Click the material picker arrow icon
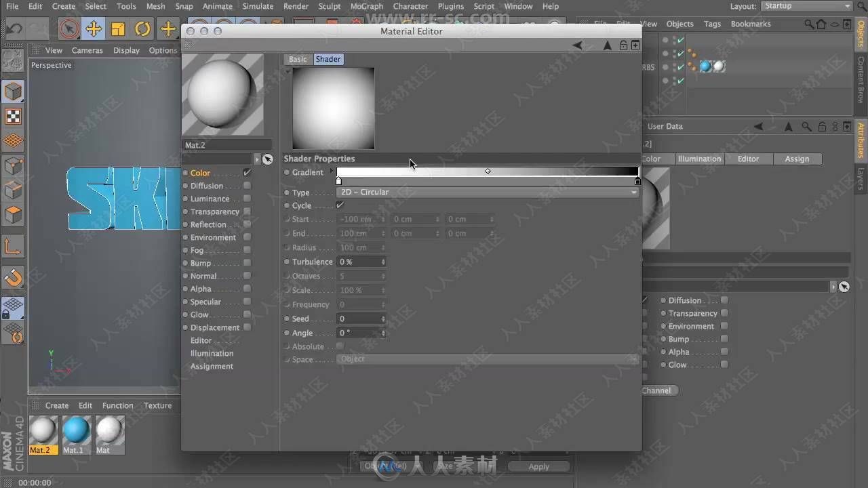Viewport: 868px width, 488px height. click(268, 159)
